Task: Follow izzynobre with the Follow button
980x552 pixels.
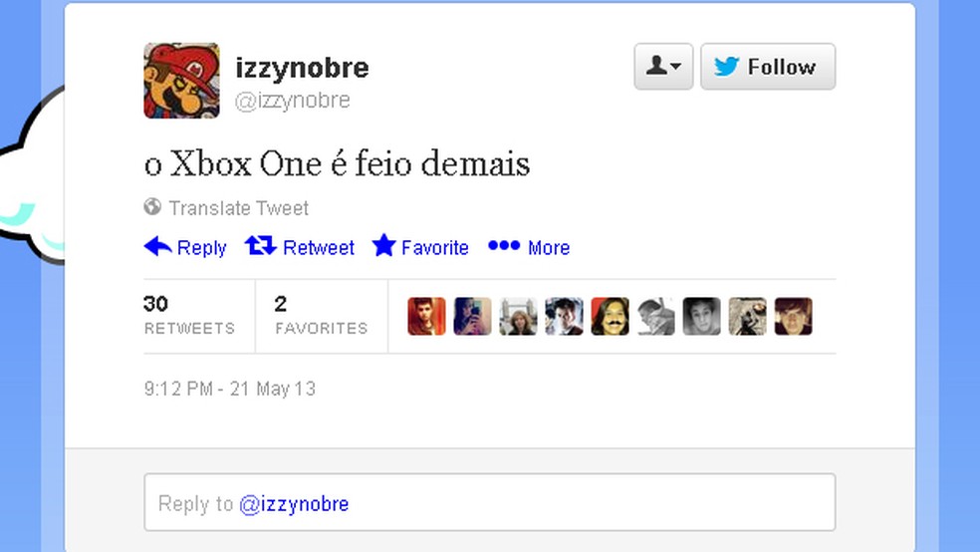Action: click(x=768, y=67)
